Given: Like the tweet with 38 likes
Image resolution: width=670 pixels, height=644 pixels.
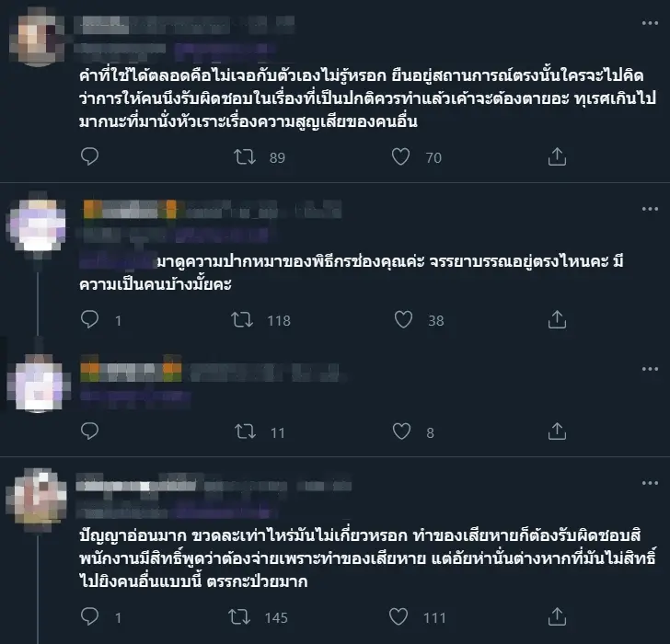Looking at the screenshot, I should [x=403, y=319].
